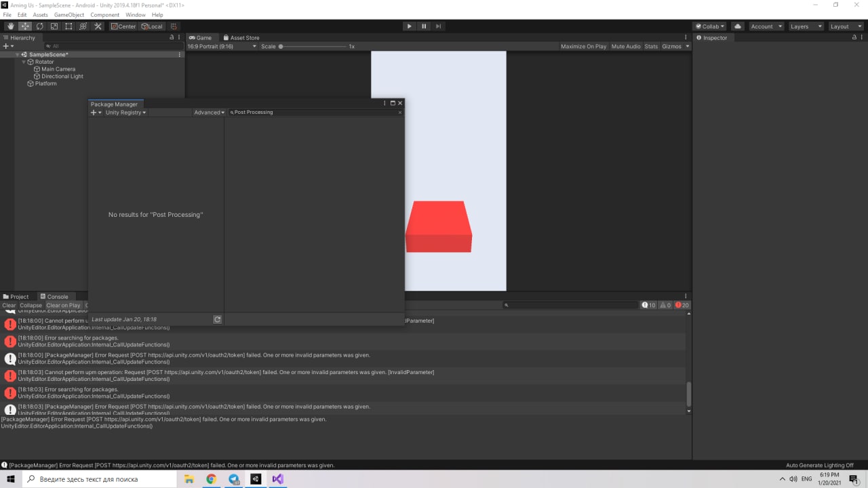
Task: Collapse the Rotator object in Hierarchy
Action: pos(25,62)
